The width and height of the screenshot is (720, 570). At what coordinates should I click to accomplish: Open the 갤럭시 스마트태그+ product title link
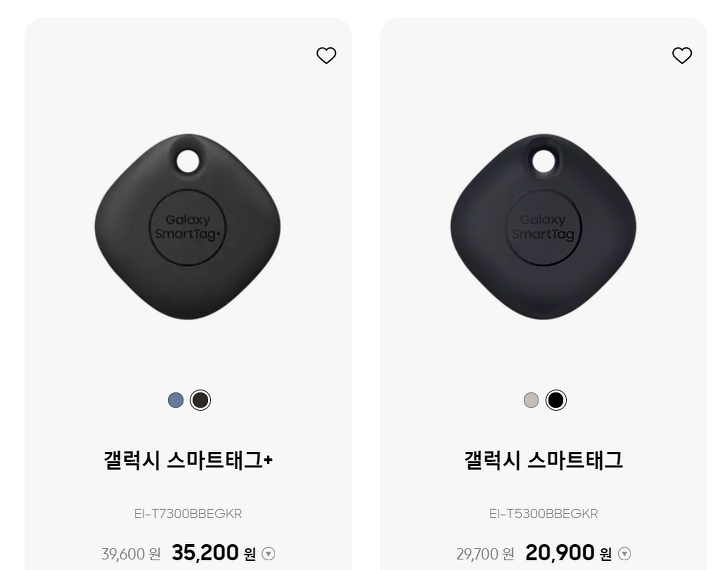tap(188, 460)
